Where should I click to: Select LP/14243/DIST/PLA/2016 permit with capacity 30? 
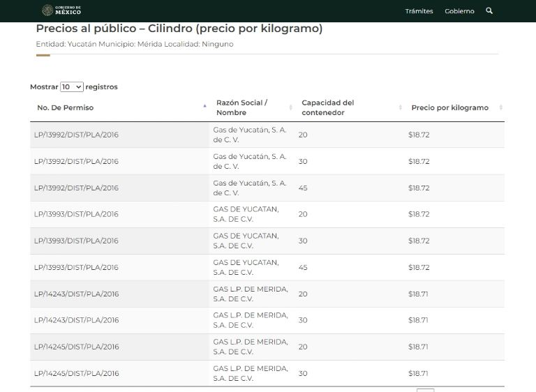click(x=76, y=320)
